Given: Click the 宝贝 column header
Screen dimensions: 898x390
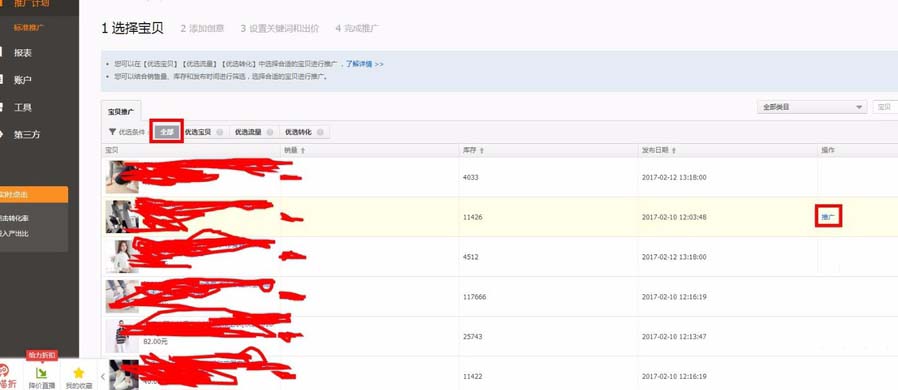Looking at the screenshot, I should tap(111, 150).
